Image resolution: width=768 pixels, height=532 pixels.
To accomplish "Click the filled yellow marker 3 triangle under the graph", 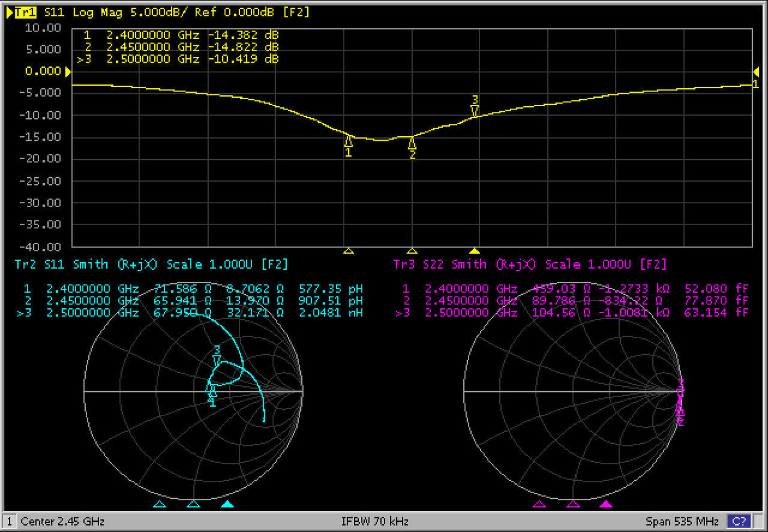I will coord(475,251).
